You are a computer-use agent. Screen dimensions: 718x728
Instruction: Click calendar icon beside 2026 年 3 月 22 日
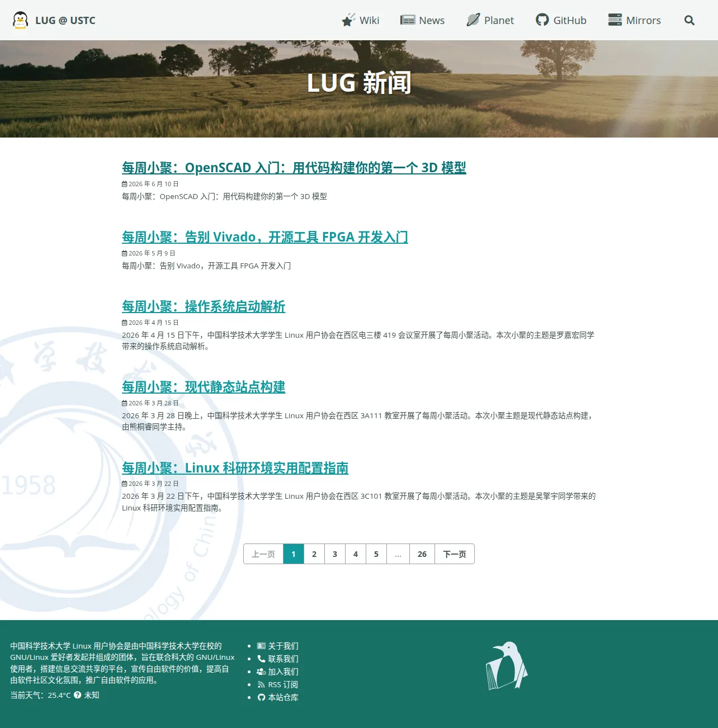tap(125, 484)
